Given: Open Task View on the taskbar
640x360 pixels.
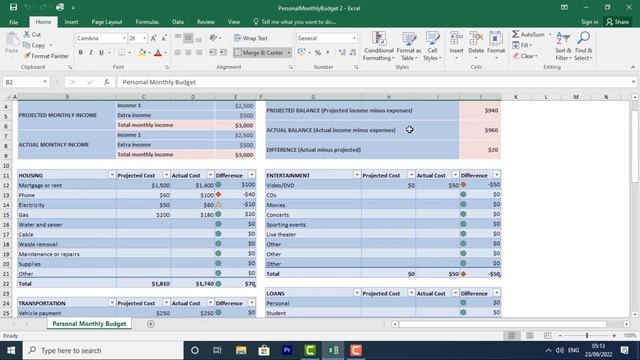Looking at the screenshot, I should pos(217,350).
